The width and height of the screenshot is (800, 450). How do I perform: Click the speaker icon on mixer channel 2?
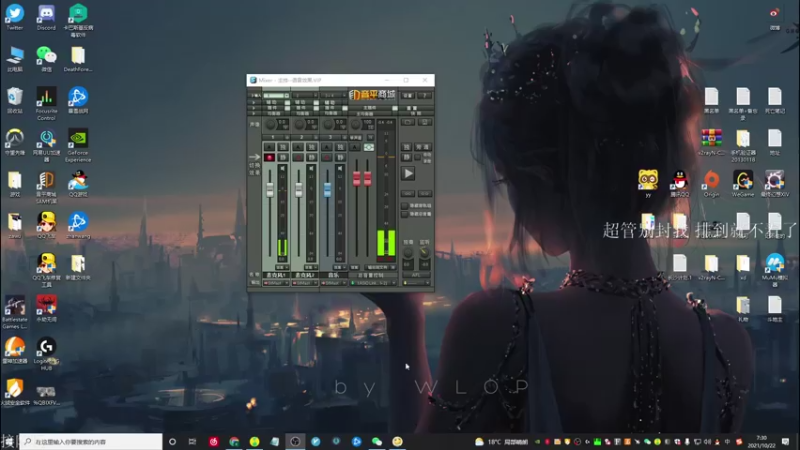tap(311, 168)
